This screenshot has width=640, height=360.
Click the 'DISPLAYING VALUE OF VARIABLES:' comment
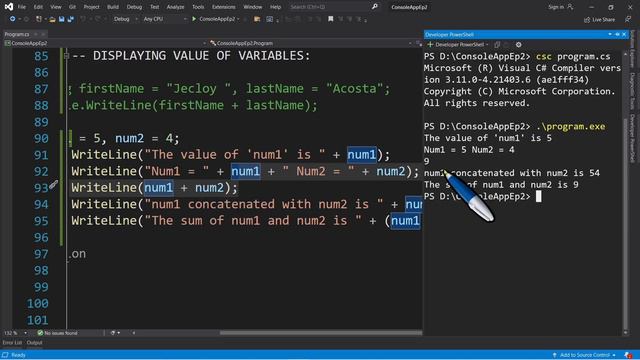pos(202,56)
